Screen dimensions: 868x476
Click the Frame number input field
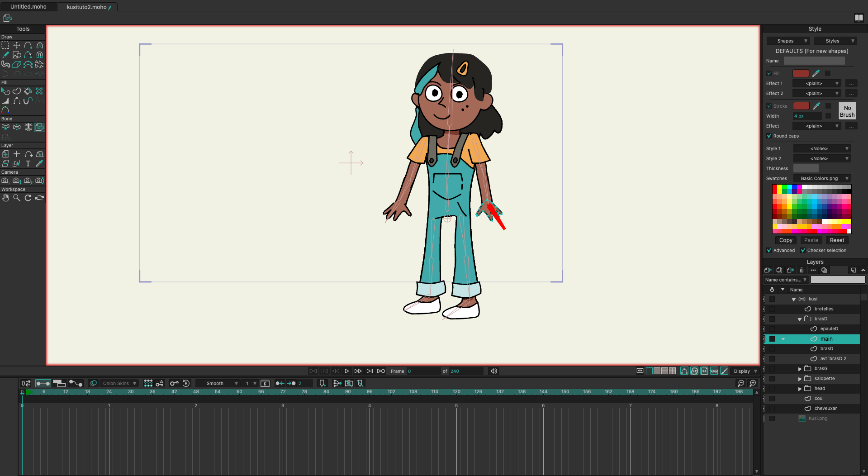(423, 371)
